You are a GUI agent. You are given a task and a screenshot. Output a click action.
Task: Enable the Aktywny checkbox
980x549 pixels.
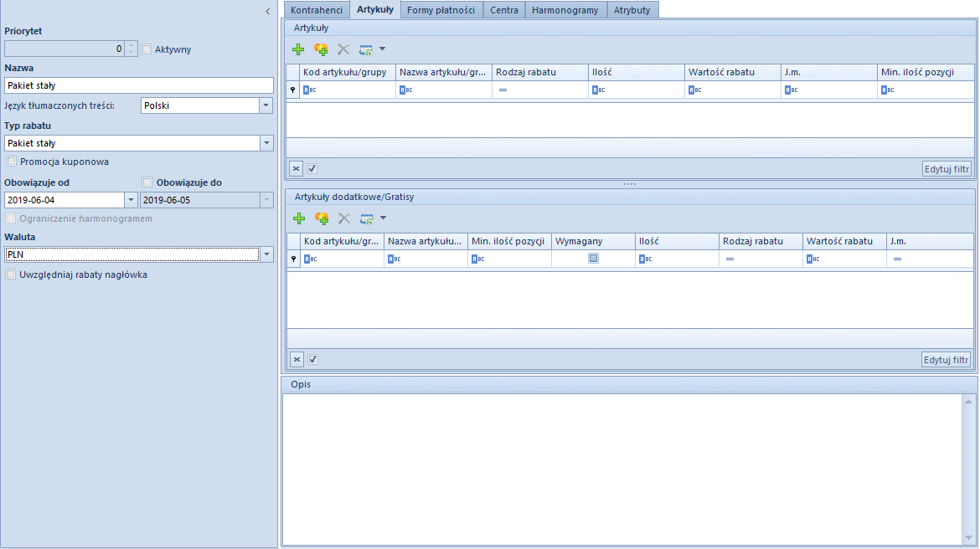(147, 49)
